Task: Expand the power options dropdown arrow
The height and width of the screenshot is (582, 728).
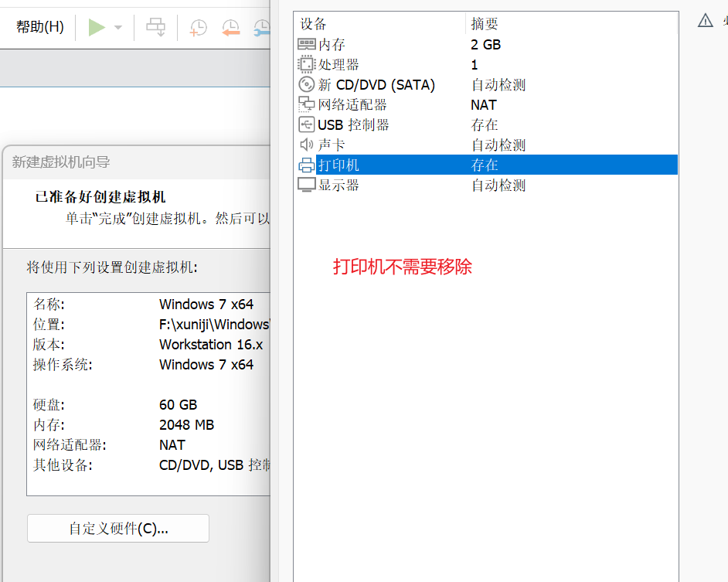Action: 118,27
